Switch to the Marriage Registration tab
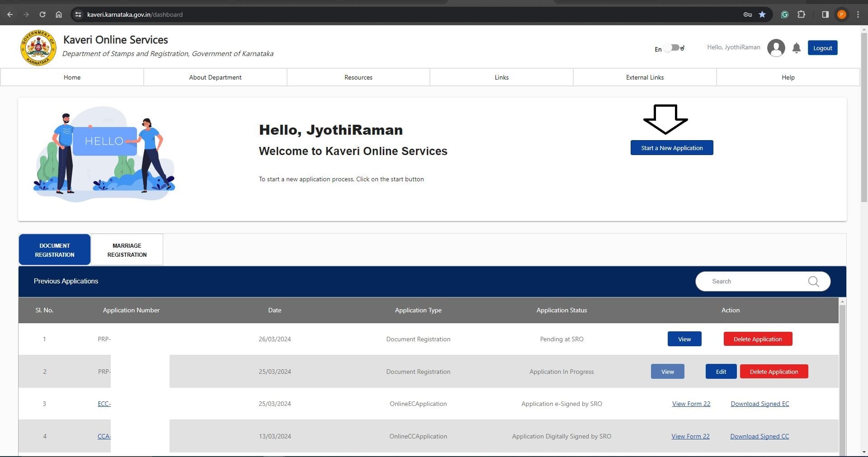This screenshot has height=457, width=868. pos(127,250)
